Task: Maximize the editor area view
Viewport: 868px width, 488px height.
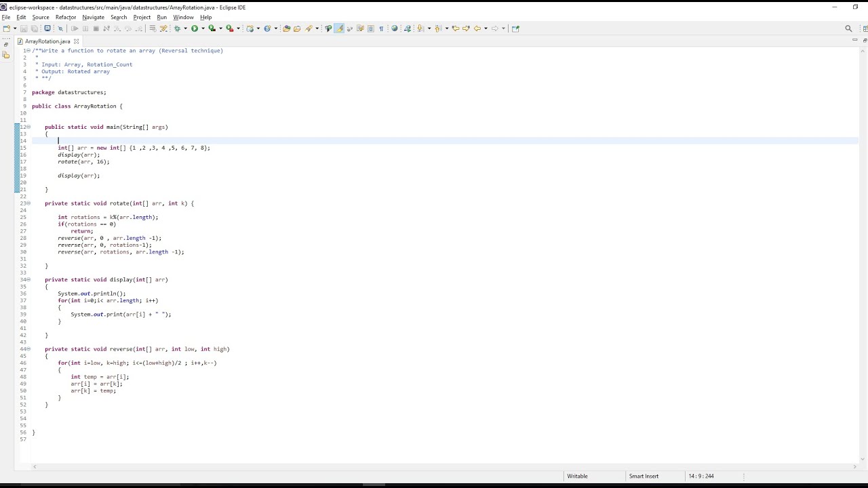Action: tap(865, 41)
